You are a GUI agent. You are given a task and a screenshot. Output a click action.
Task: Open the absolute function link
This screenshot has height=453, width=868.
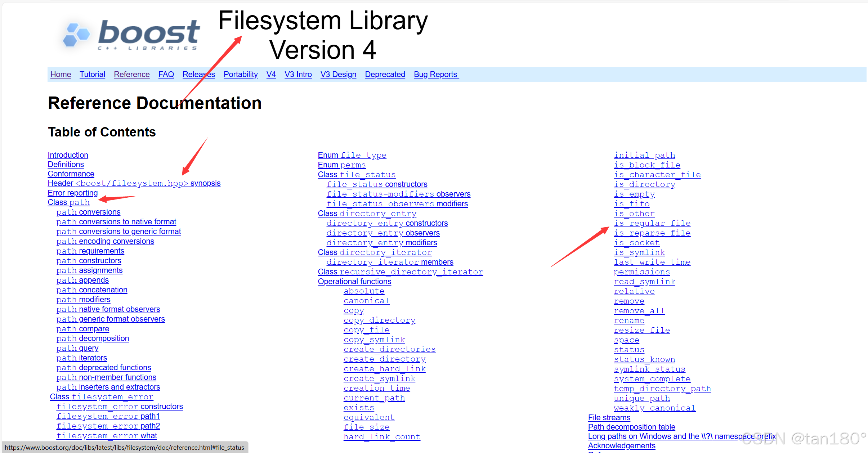tap(364, 291)
